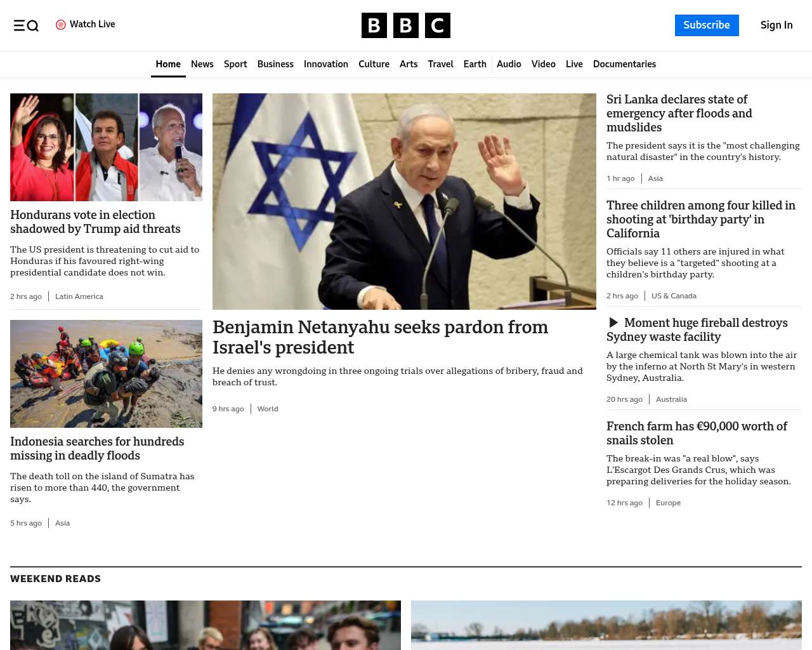This screenshot has width=812, height=650.
Task: Click the BBC logo
Action: click(406, 25)
